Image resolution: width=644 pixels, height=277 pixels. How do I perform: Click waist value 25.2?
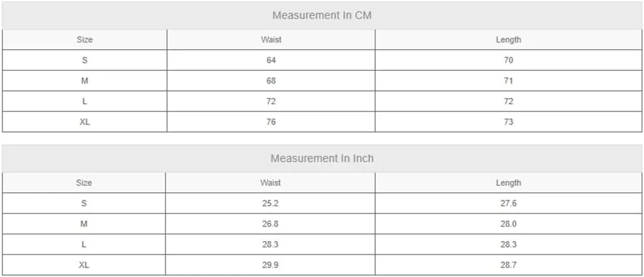pos(270,204)
